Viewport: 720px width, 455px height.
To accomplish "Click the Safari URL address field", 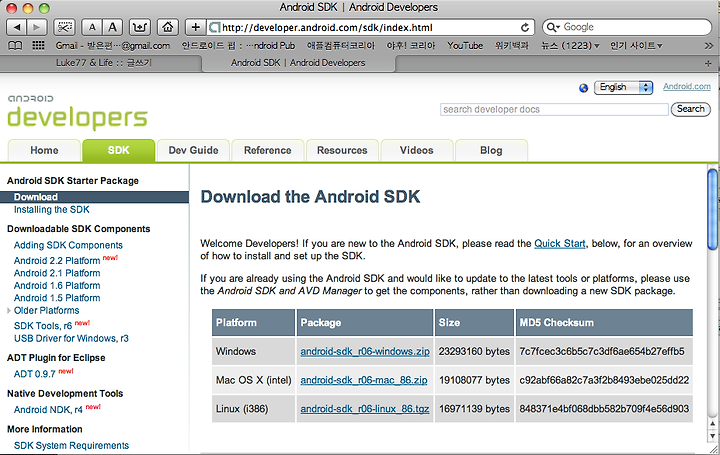I will coord(364,28).
